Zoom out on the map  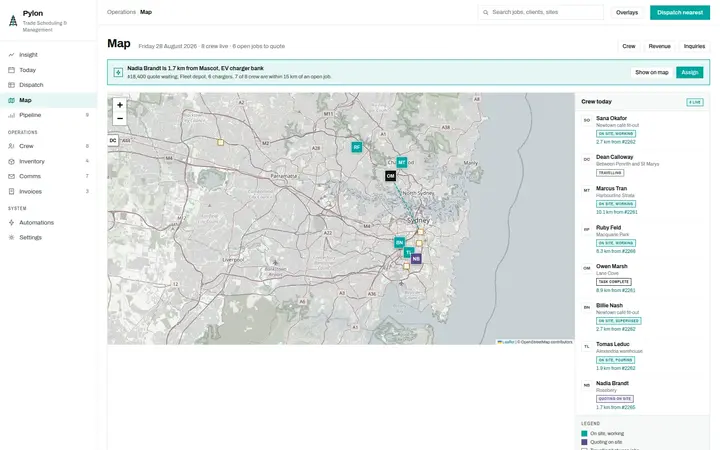[120, 118]
